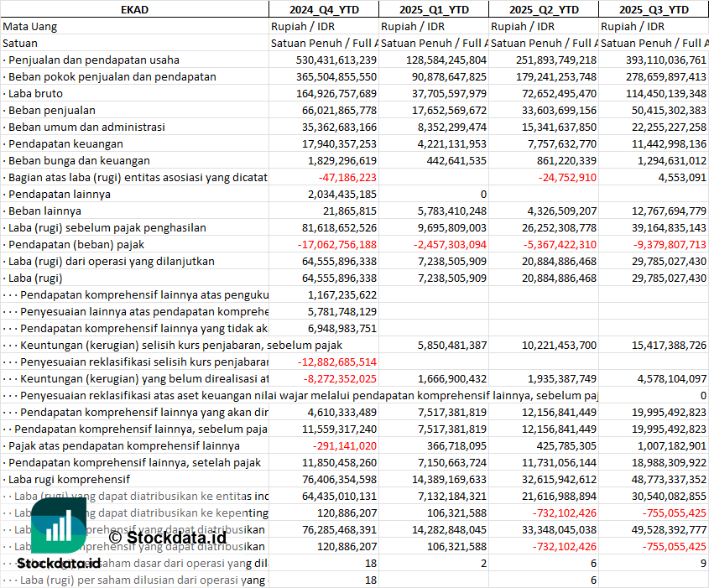Select the Mata Uang row label
This screenshot has width=709, height=588.
pyautogui.click(x=30, y=26)
